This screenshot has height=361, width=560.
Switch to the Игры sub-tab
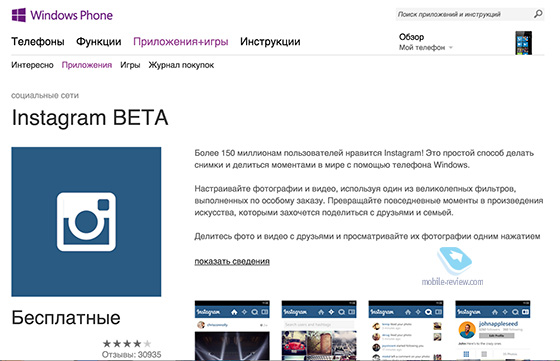click(x=130, y=65)
